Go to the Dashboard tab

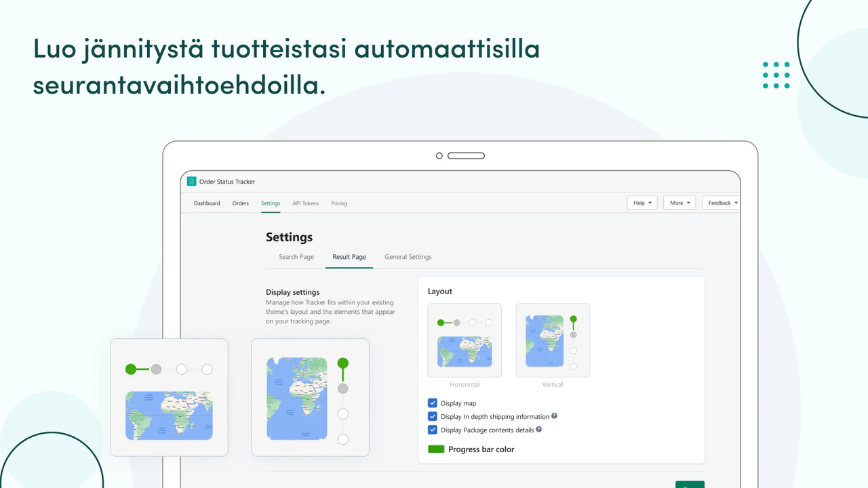207,203
